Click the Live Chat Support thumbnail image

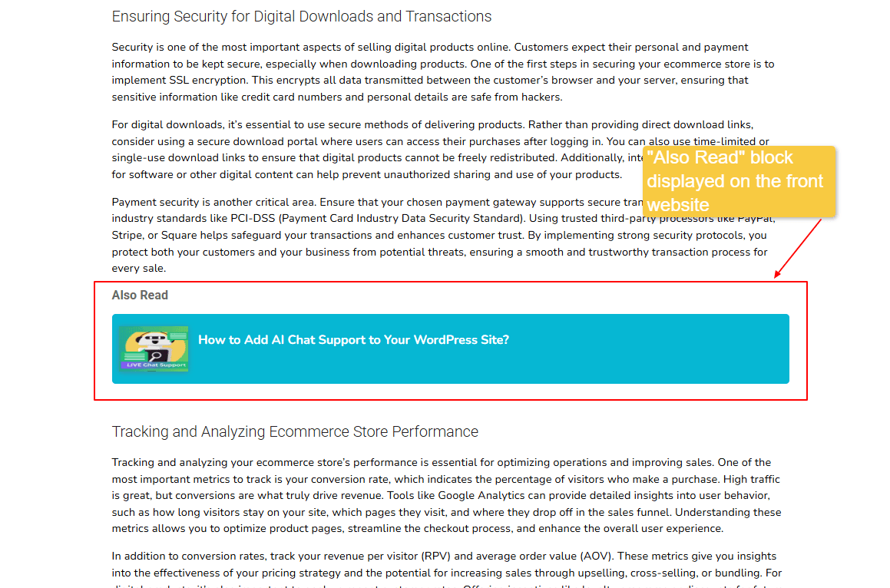pyautogui.click(x=154, y=349)
